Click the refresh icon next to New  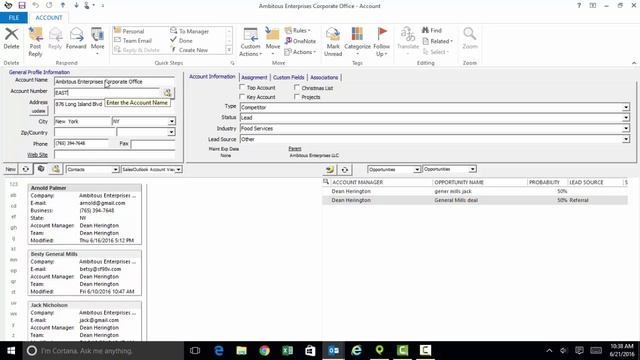pos(26,169)
